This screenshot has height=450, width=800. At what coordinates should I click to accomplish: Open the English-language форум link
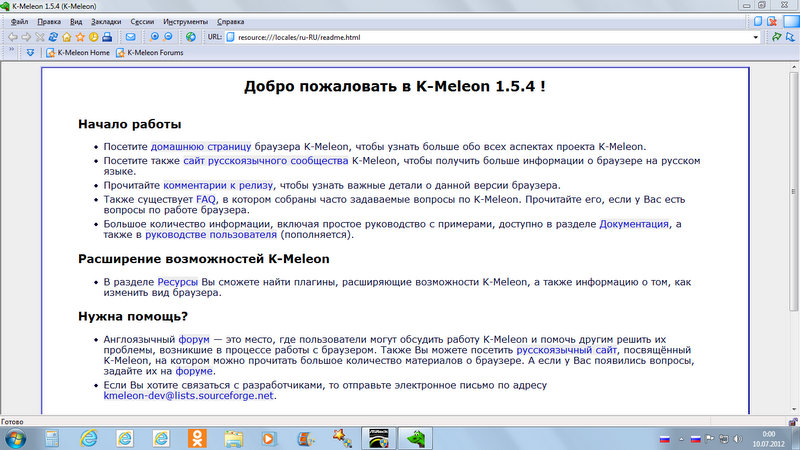[194, 340]
